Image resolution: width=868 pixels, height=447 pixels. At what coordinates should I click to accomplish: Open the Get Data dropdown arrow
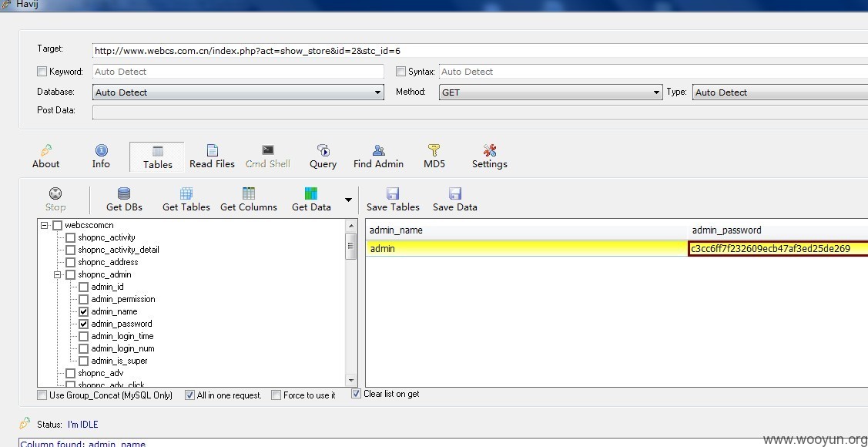click(348, 200)
